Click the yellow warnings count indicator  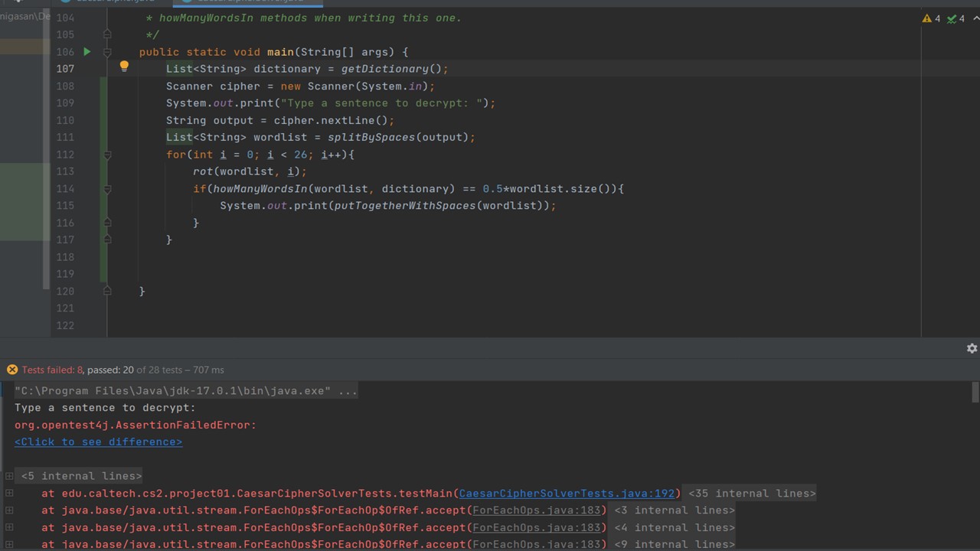931,18
